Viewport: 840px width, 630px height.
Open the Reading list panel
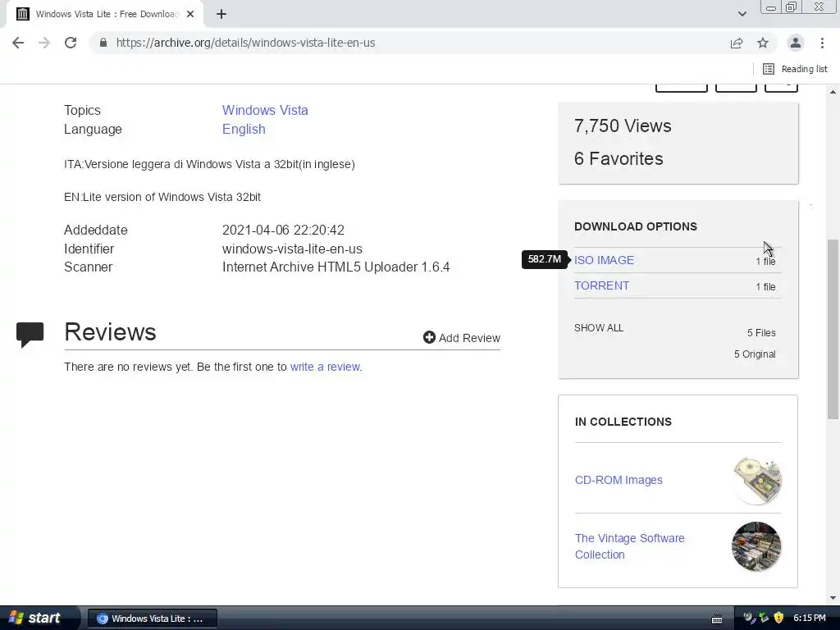tap(795, 69)
